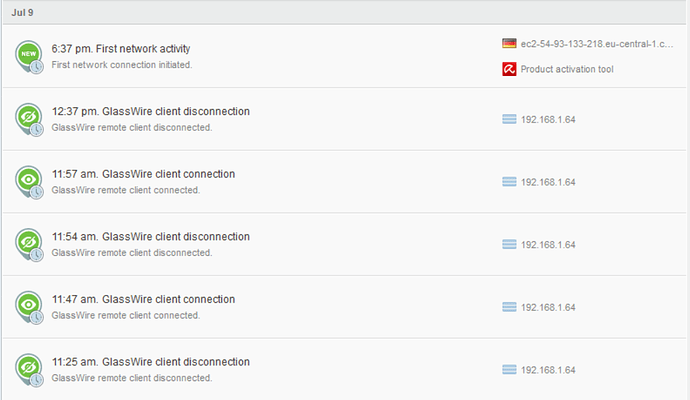Click the host icon in the 12:37 pm row

click(x=509, y=119)
